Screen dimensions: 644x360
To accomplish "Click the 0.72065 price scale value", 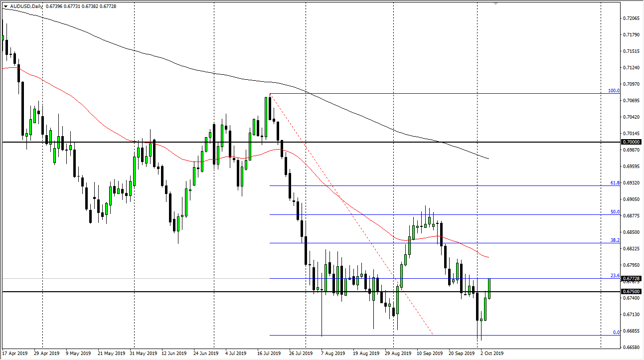I will coord(631,18).
